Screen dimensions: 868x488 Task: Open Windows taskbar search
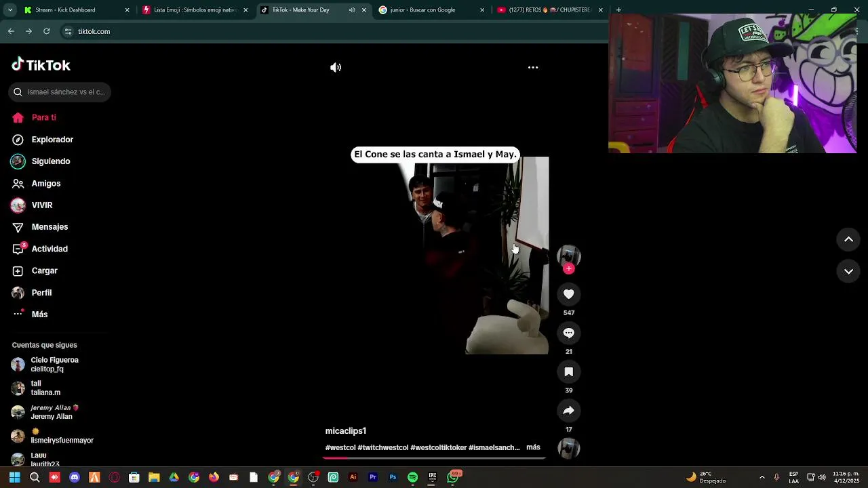click(35, 477)
